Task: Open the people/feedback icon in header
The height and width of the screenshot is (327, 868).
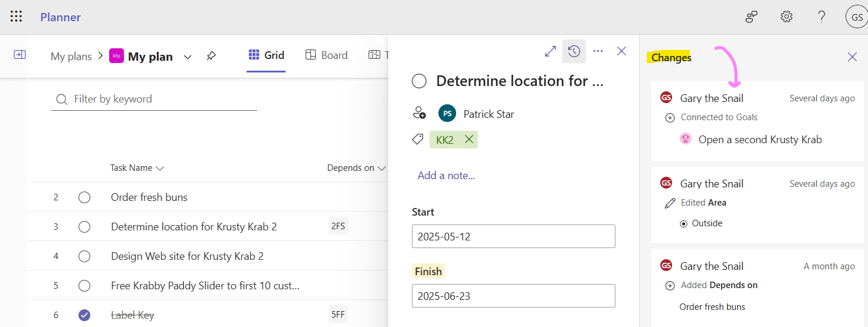Action: [x=751, y=17]
